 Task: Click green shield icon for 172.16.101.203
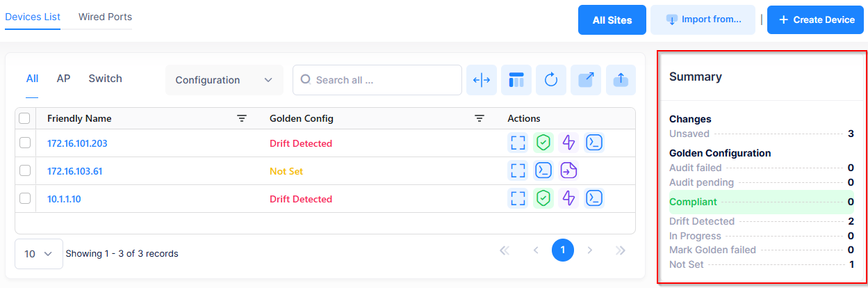543,143
